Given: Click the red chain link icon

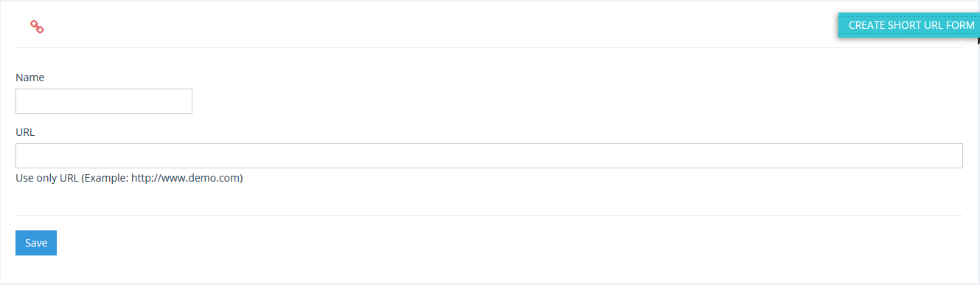Looking at the screenshot, I should (37, 27).
